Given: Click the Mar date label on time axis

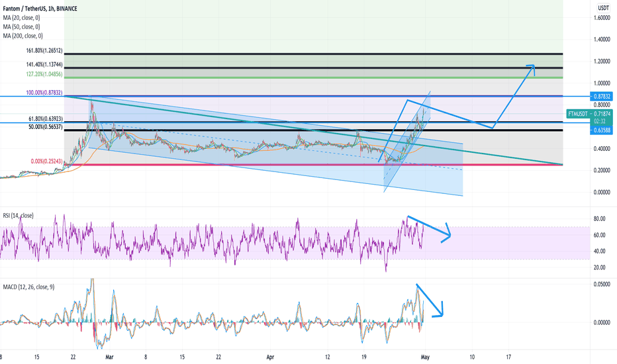Looking at the screenshot, I should click(109, 357).
